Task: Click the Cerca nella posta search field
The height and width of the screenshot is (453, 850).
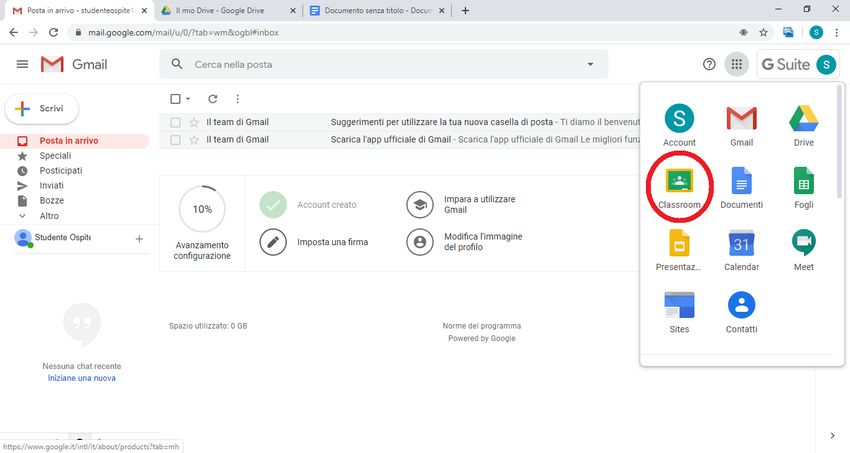Action: tap(380, 65)
